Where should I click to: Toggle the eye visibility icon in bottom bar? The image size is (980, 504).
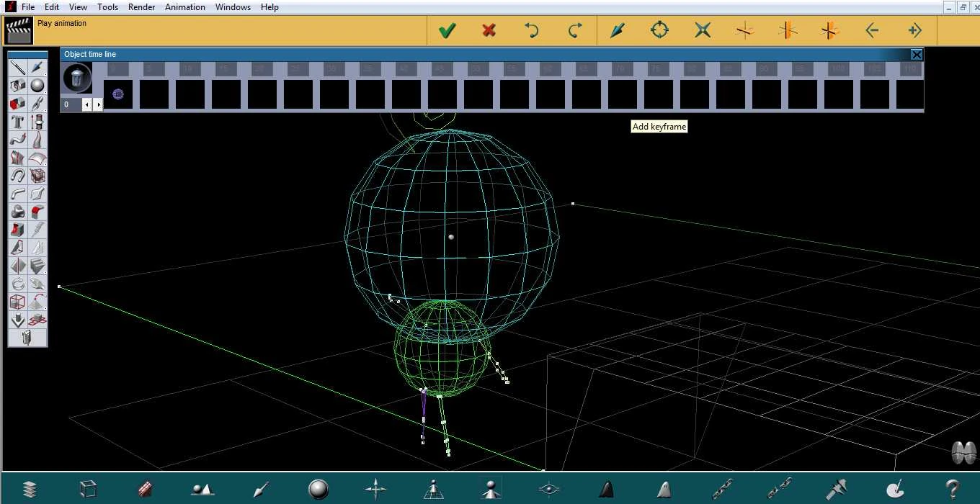tap(549, 489)
